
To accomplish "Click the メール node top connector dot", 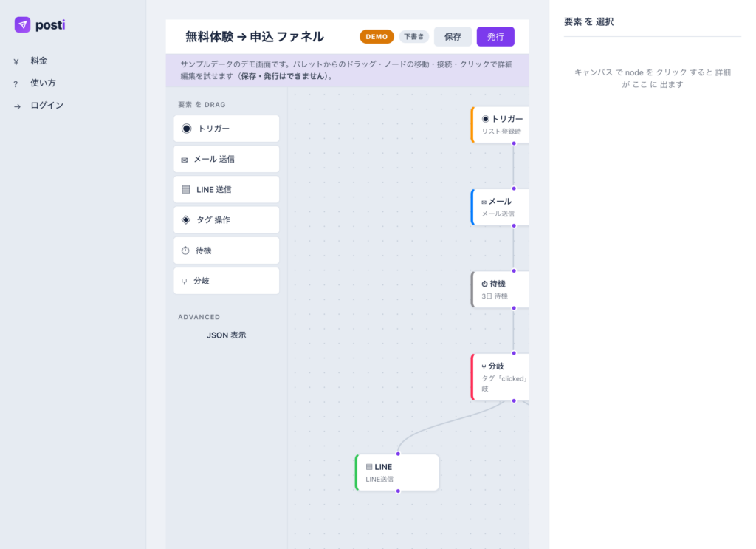I will tap(514, 188).
